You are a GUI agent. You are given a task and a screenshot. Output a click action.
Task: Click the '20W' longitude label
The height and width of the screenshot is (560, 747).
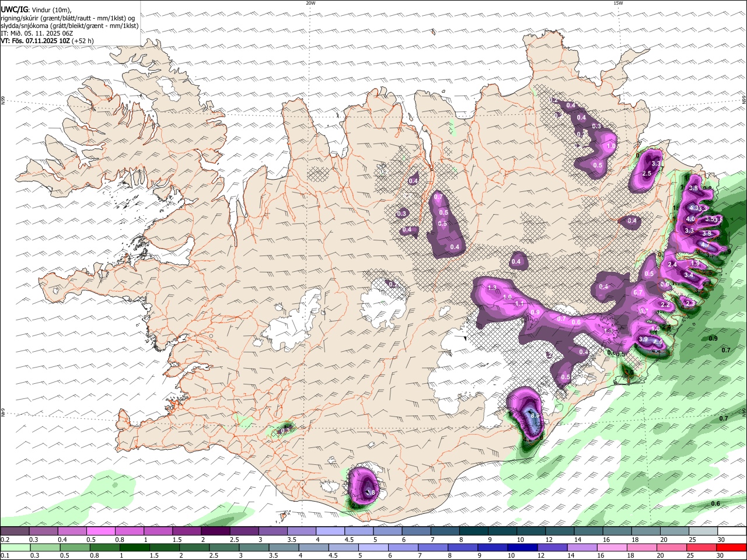click(310, 3)
